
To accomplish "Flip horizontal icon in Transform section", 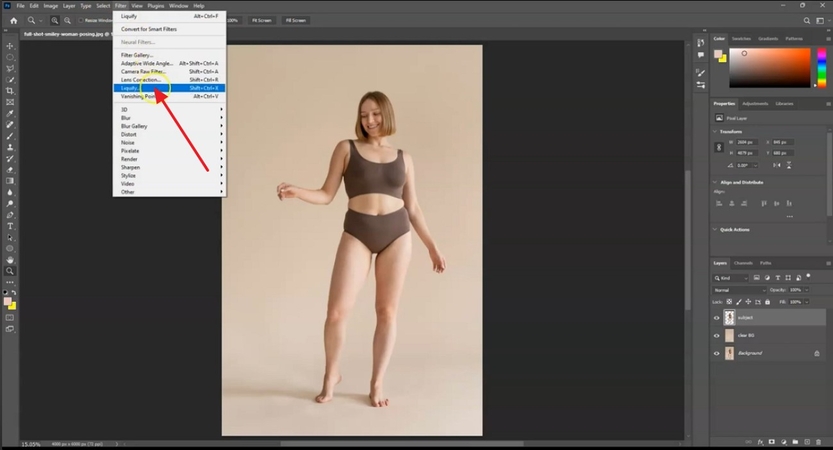I will click(777, 165).
